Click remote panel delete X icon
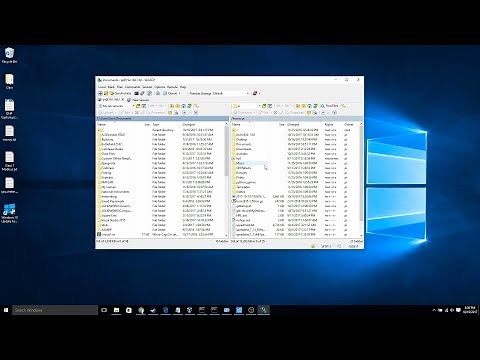 point(275,113)
